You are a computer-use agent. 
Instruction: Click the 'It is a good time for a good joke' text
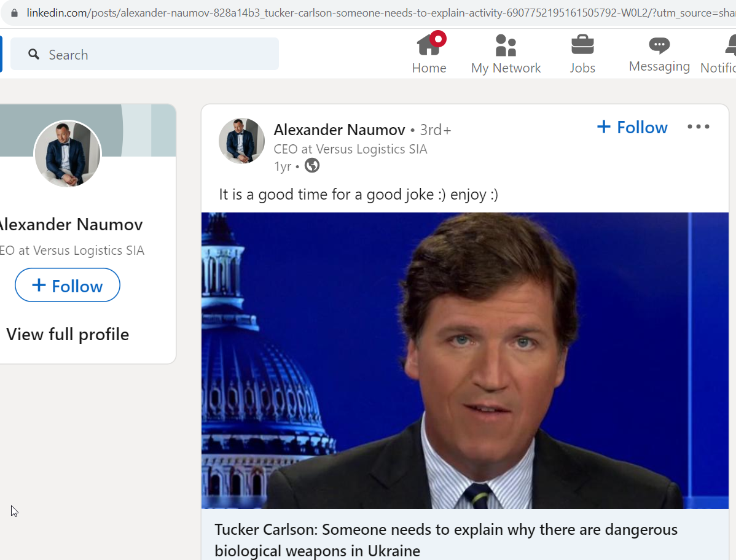[358, 194]
